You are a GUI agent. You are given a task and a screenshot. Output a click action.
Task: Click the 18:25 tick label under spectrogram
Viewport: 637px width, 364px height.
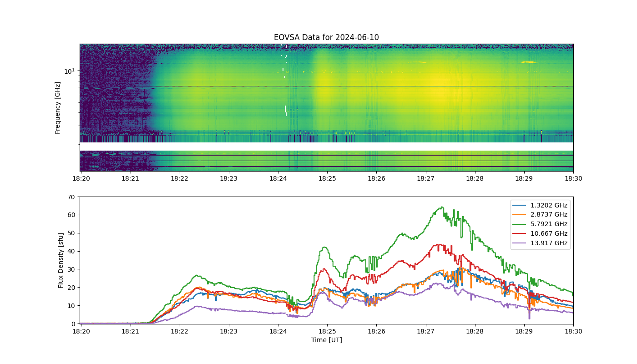tap(327, 179)
